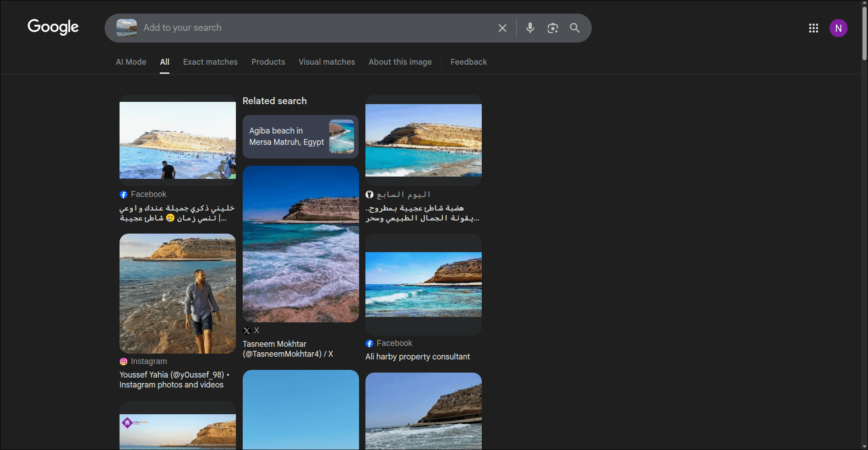The width and height of the screenshot is (868, 450).
Task: Select the Visual matches tab
Action: point(326,62)
